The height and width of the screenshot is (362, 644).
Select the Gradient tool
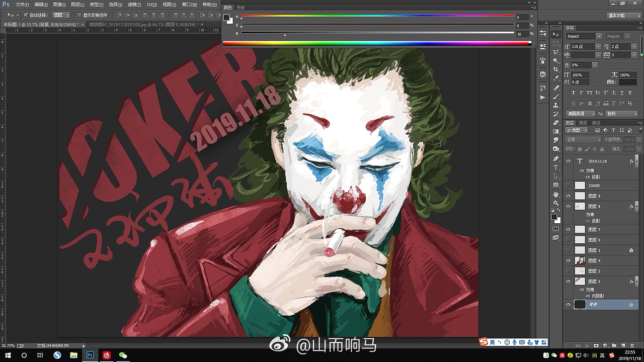point(555,131)
